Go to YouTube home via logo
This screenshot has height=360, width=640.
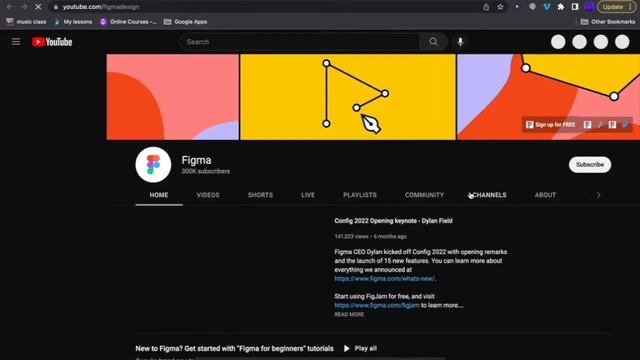click(x=52, y=42)
